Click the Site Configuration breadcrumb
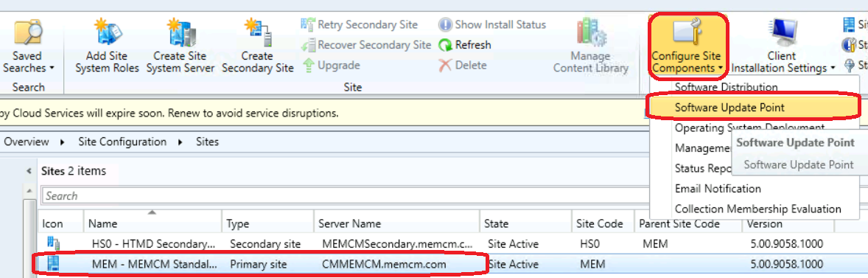 tap(122, 142)
